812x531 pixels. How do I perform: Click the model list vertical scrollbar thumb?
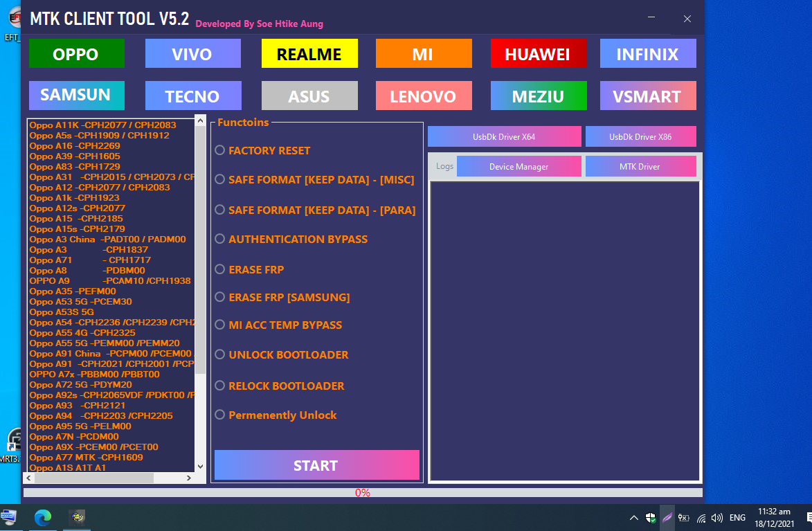click(201, 250)
